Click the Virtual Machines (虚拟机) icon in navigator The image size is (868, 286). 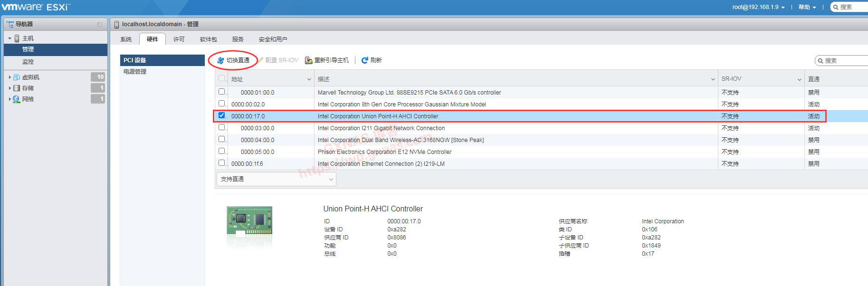[17, 77]
